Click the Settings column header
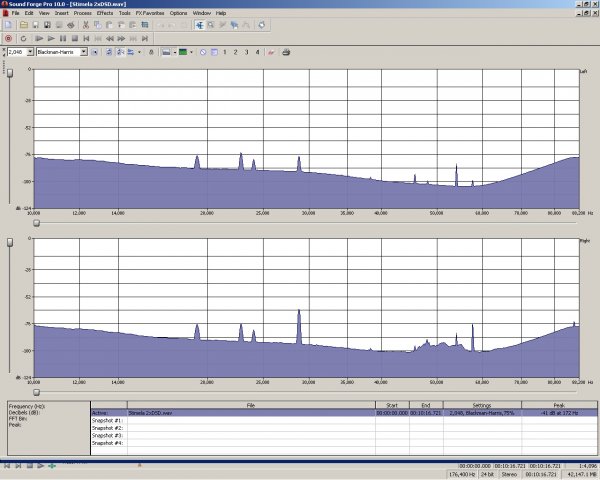The image size is (600, 480). (x=482, y=405)
